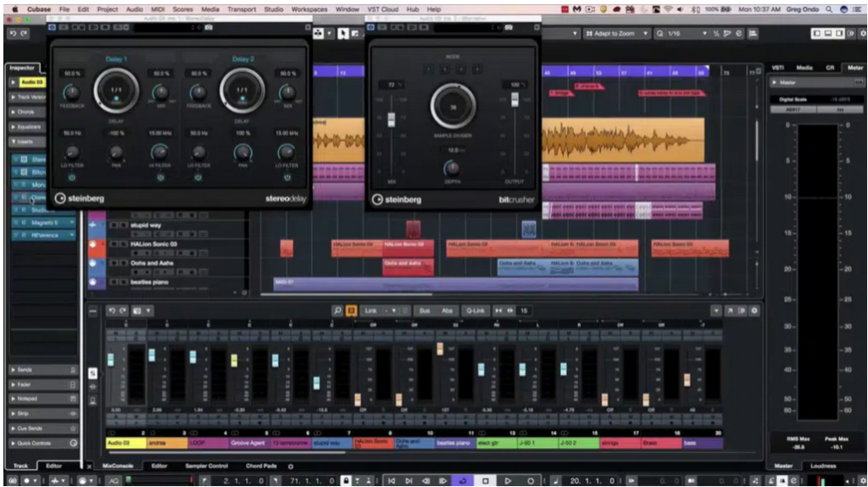Screen dimensions: 868x487
Task: Toggle Delay 1 Hi Filter power button
Action: coord(160,177)
